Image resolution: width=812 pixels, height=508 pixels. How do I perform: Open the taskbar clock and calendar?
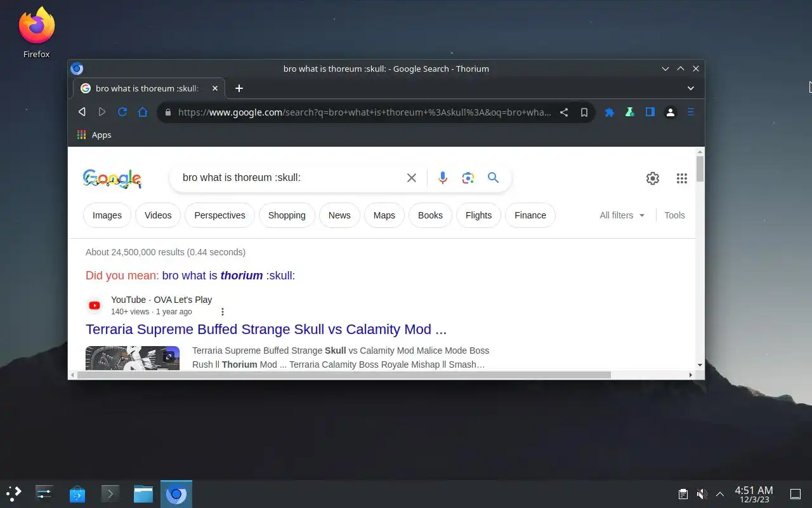[x=754, y=494]
